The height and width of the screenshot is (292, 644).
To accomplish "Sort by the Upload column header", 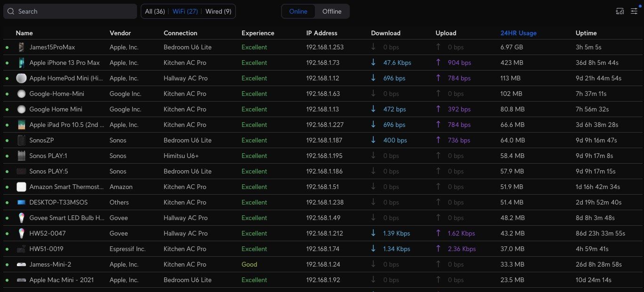I will (446, 33).
